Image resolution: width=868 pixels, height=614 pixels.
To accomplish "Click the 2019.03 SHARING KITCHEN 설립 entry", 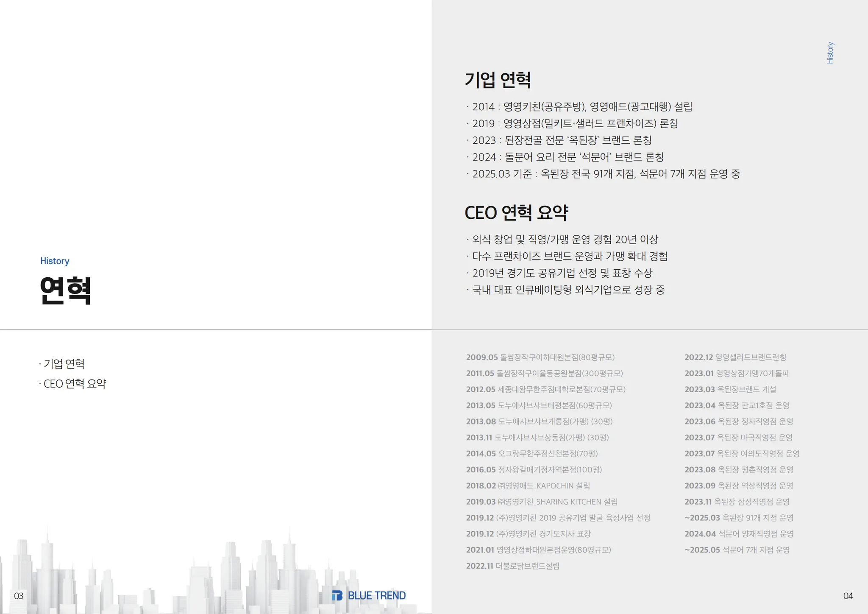I will 542,502.
